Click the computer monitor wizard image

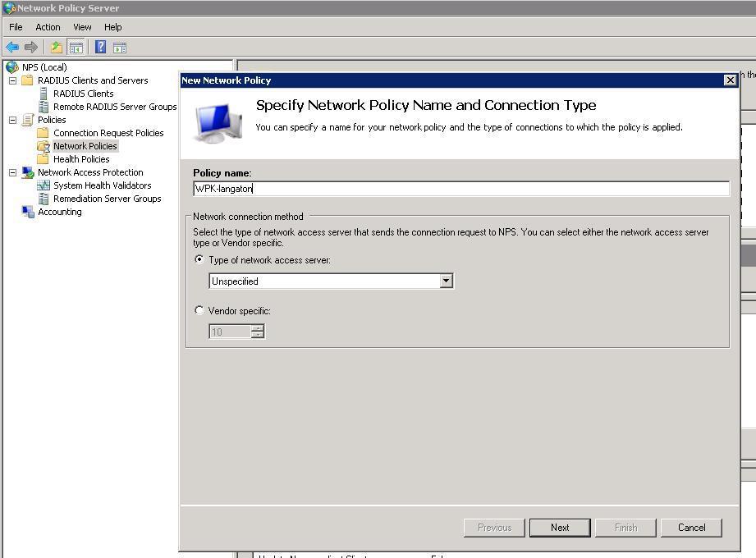click(x=218, y=123)
